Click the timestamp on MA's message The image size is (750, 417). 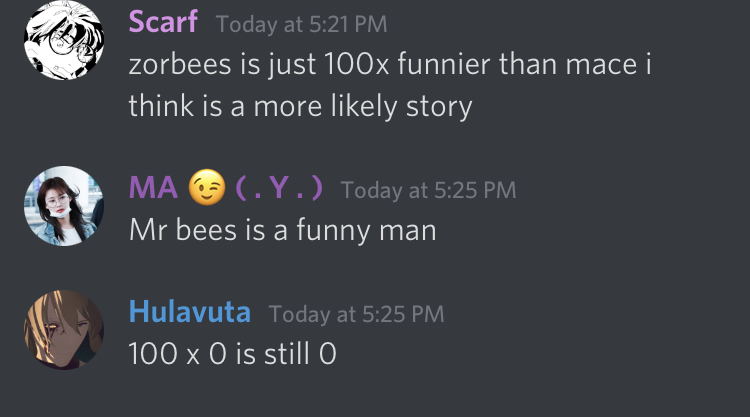pos(427,189)
